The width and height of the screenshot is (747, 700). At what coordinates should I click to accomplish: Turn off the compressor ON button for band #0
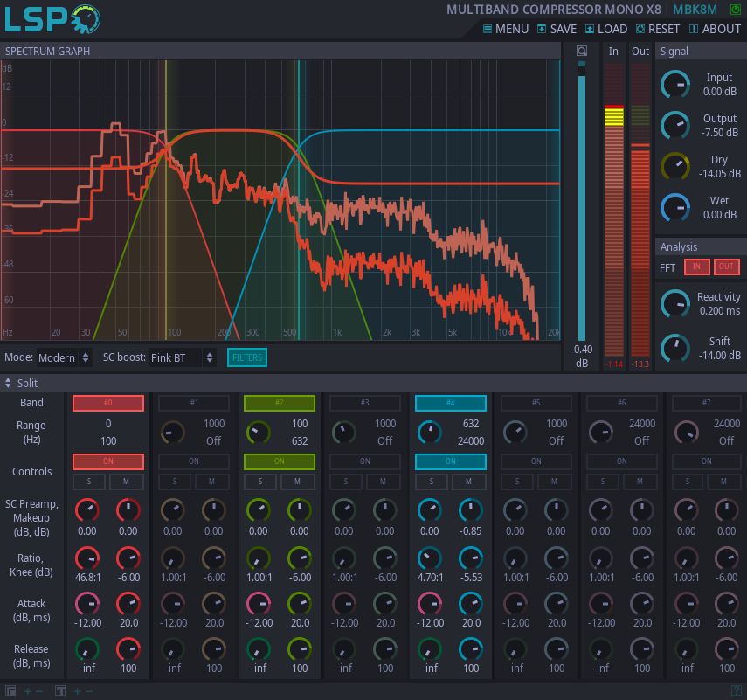coord(108,461)
